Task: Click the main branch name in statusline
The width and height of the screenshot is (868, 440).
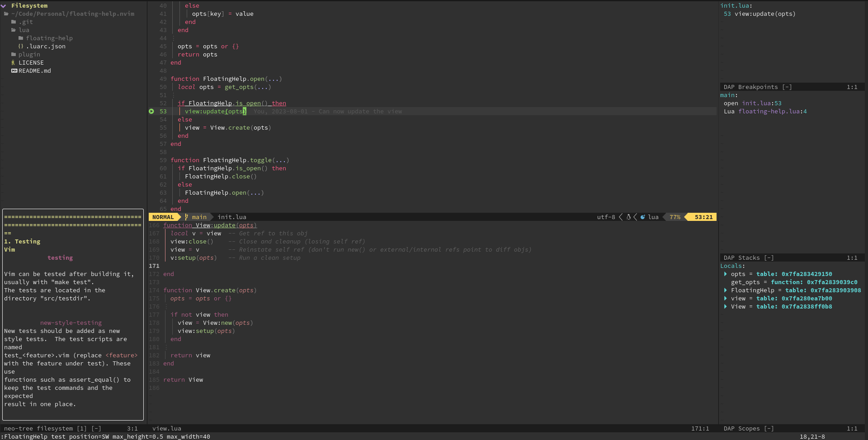Action: pos(199,217)
